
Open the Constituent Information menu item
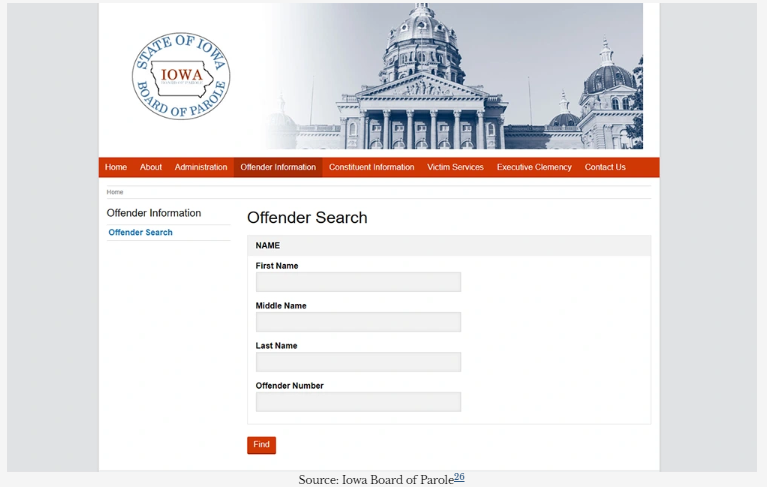(371, 167)
